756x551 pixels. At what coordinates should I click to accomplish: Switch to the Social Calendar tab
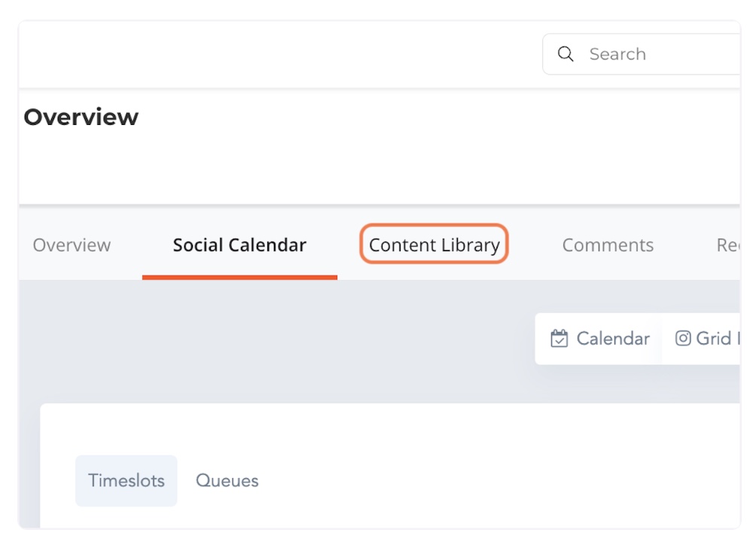pyautogui.click(x=239, y=245)
